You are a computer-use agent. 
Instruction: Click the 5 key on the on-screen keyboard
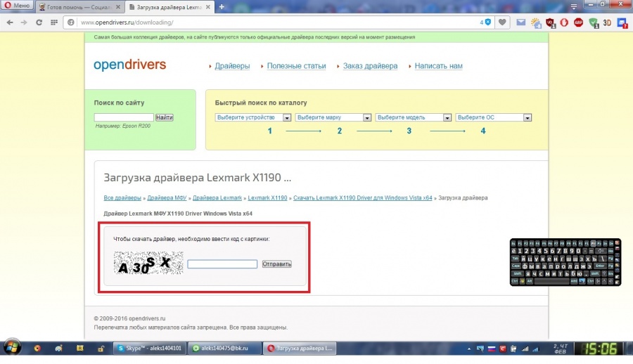tap(545, 251)
